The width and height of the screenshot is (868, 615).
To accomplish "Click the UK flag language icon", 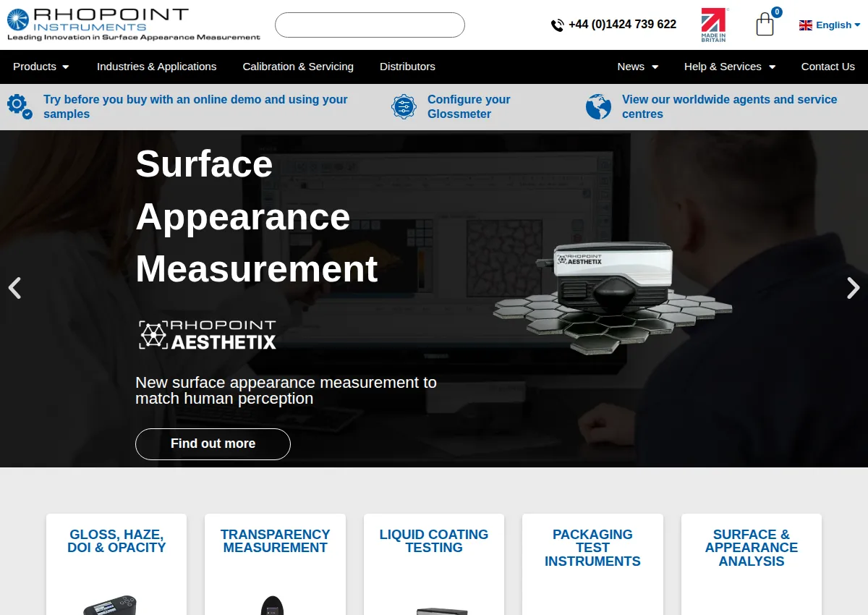I will 806,25.
